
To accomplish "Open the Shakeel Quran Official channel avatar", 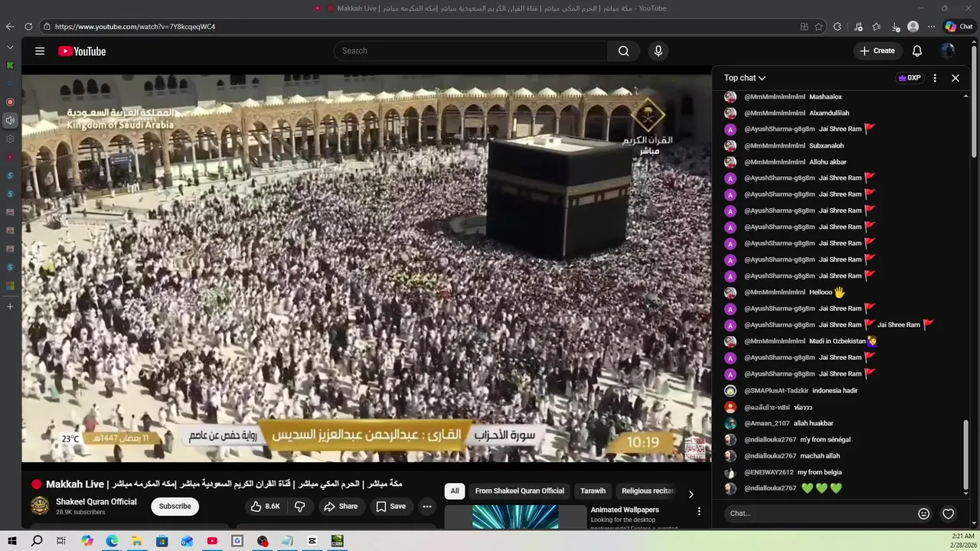I will pyautogui.click(x=40, y=506).
